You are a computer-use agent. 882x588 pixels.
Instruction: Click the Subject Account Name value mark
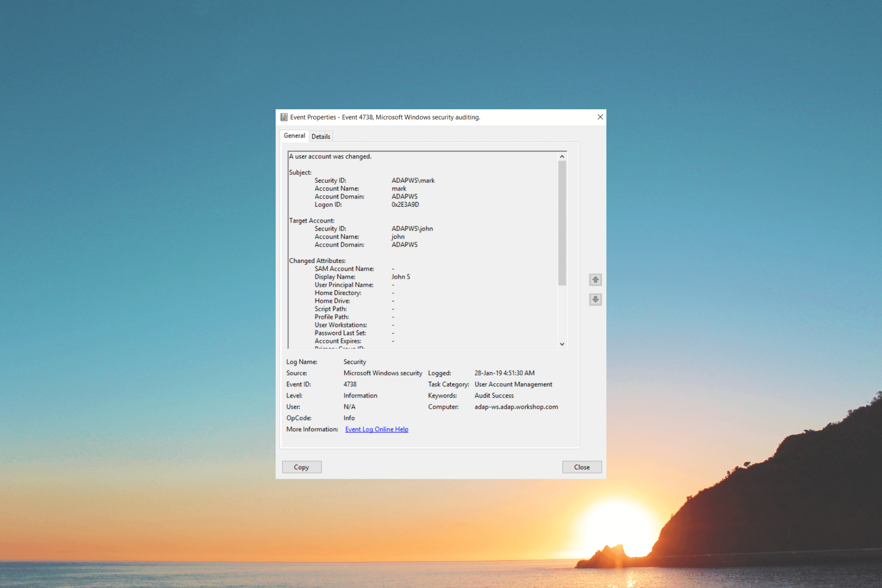tap(399, 189)
